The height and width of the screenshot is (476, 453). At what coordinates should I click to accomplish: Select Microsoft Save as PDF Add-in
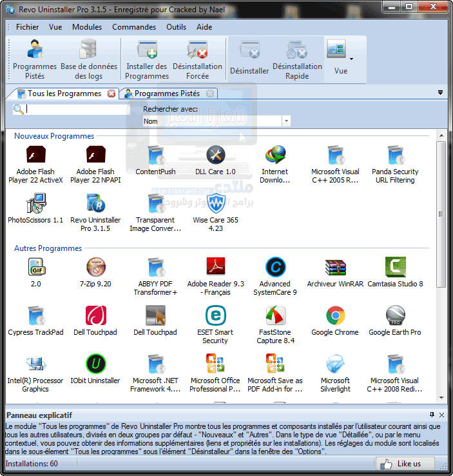coord(275,373)
